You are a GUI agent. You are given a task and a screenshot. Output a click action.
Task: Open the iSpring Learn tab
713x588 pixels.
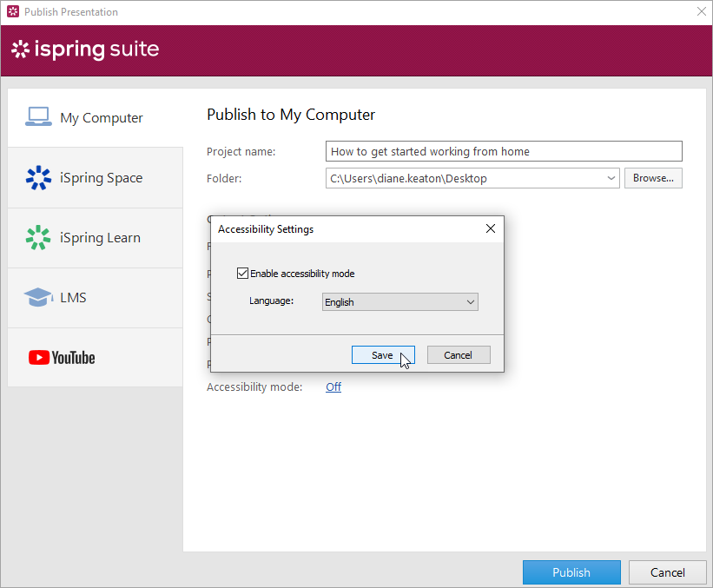coord(100,238)
